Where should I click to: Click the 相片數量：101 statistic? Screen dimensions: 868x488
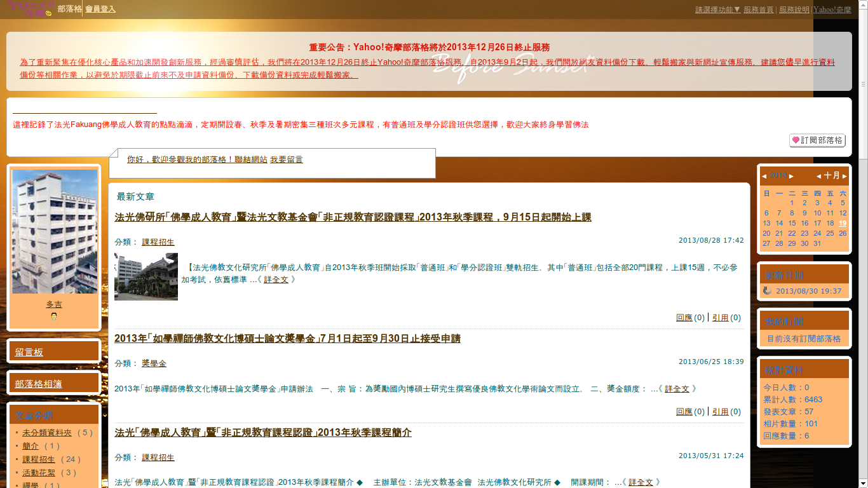790,424
